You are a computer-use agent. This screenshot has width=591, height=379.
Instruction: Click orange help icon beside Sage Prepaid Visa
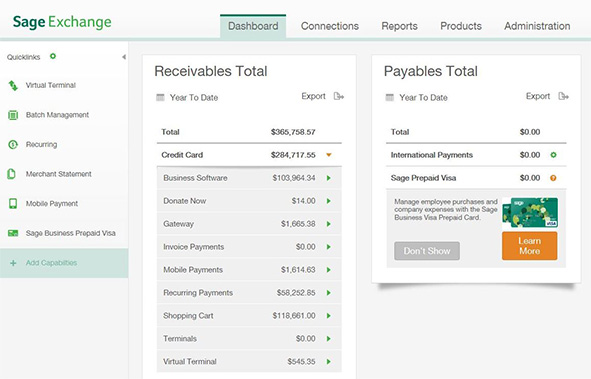pyautogui.click(x=553, y=178)
